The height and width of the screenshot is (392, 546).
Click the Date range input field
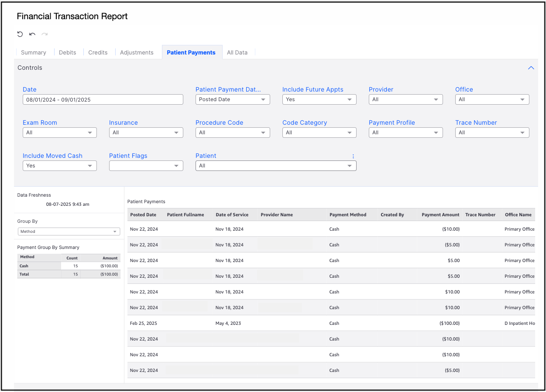click(x=103, y=99)
